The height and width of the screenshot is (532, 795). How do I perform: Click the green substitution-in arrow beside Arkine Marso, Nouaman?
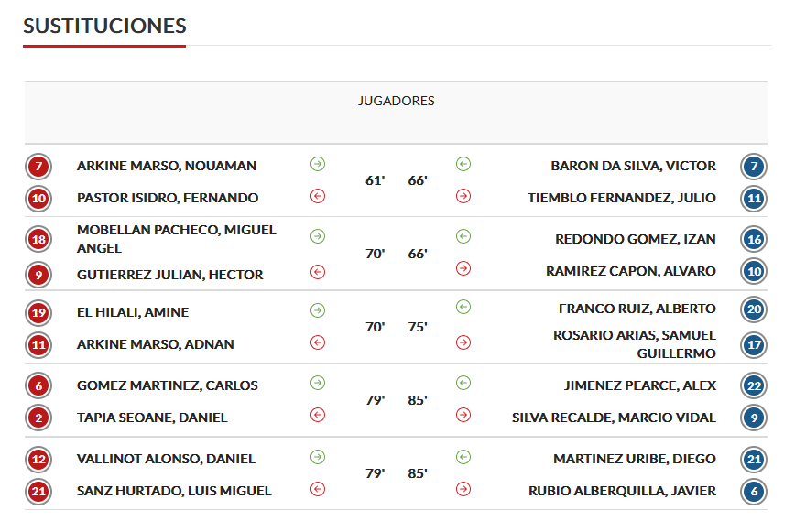tap(318, 164)
